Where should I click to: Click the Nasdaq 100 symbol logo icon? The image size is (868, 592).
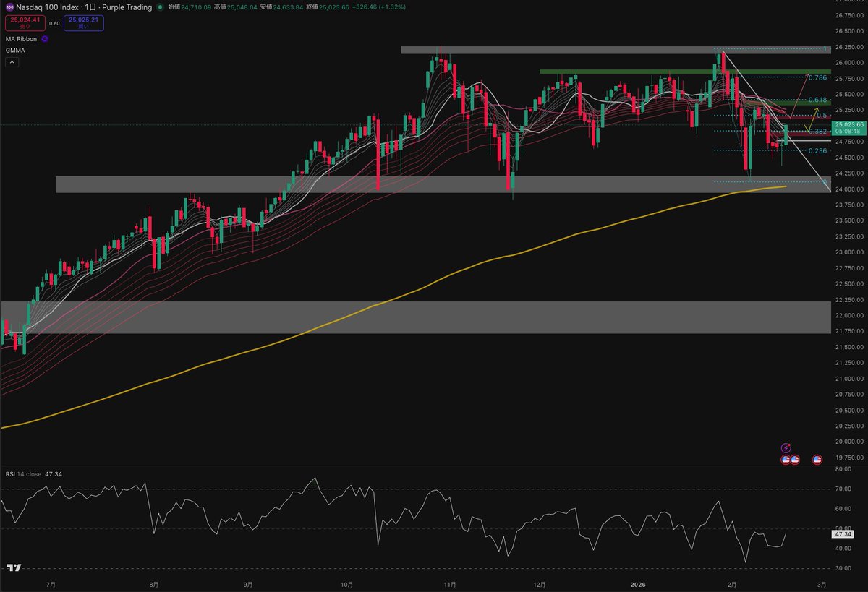9,7
